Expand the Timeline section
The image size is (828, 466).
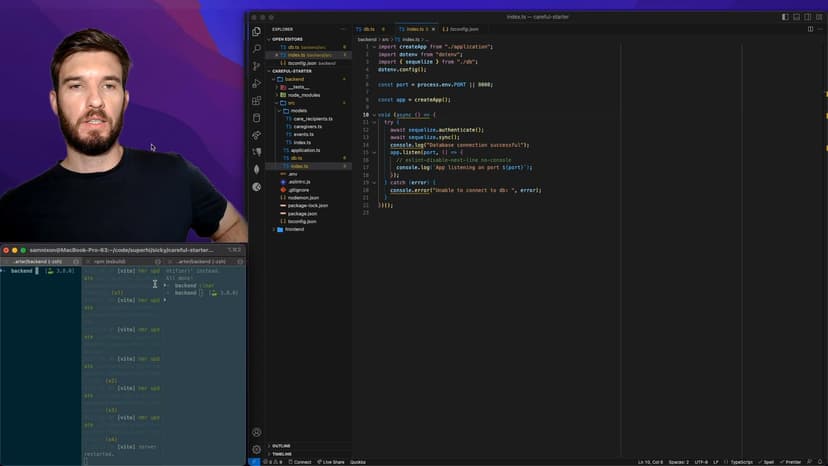tap(282, 454)
